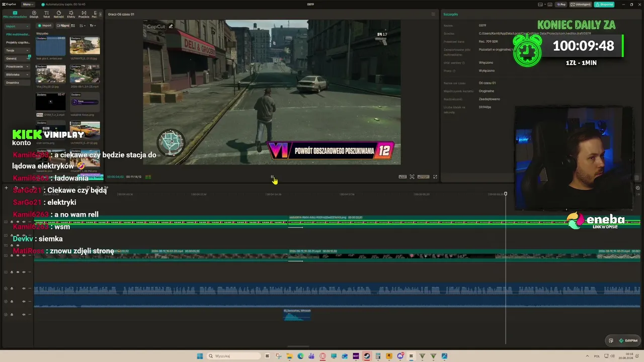The height and width of the screenshot is (362, 644).
Task: Expand the Biblioteka section in the sidebar
Action: [28, 74]
